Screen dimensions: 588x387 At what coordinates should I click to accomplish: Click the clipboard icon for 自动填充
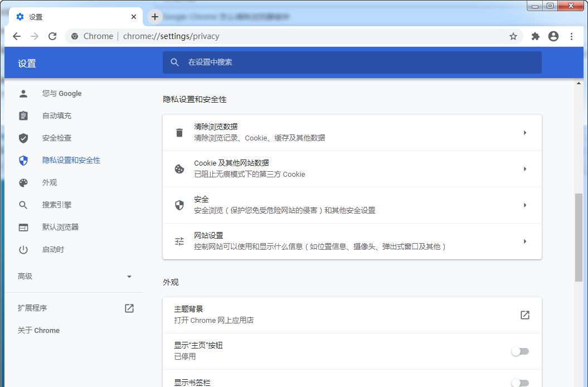coord(23,115)
